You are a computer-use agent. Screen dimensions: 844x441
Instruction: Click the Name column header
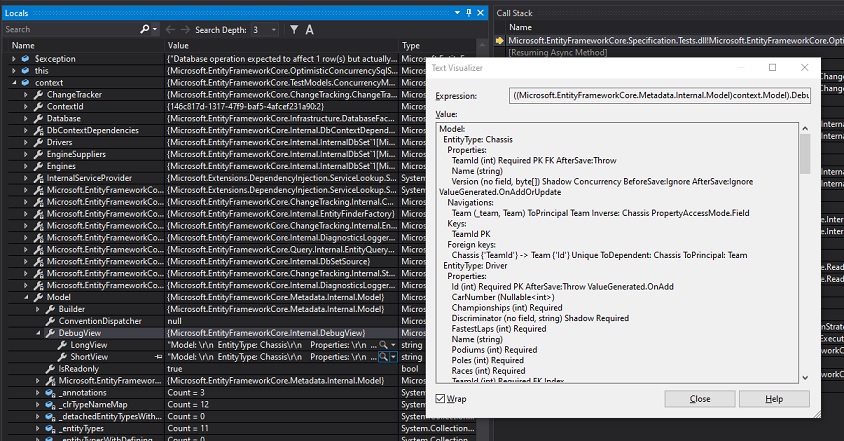point(23,45)
